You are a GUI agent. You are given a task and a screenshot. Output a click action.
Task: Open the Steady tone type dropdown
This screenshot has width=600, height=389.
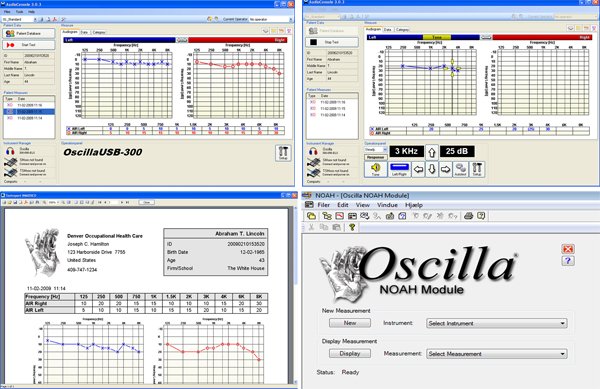pos(376,150)
